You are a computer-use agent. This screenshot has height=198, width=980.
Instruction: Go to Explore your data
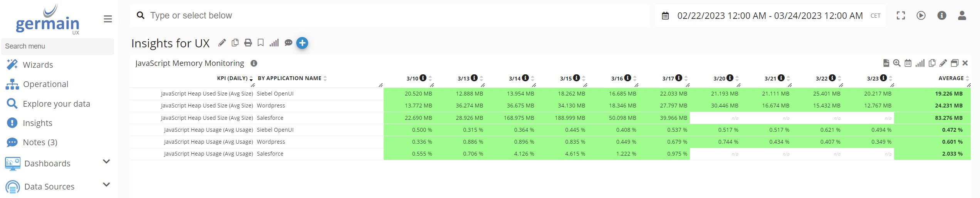tap(56, 104)
